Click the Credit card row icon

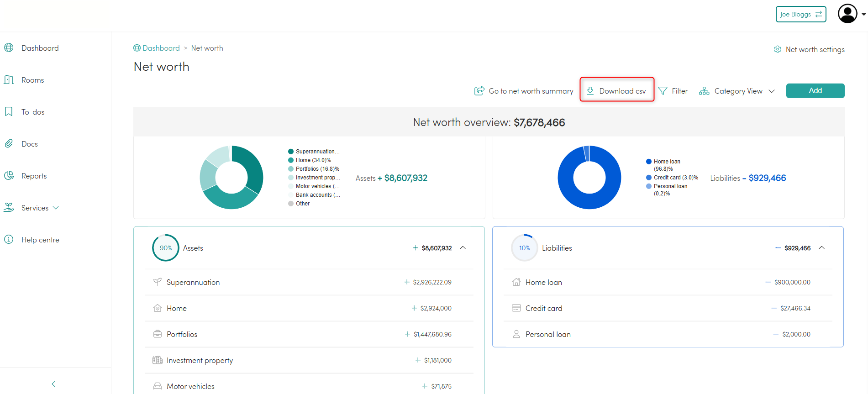pos(516,308)
